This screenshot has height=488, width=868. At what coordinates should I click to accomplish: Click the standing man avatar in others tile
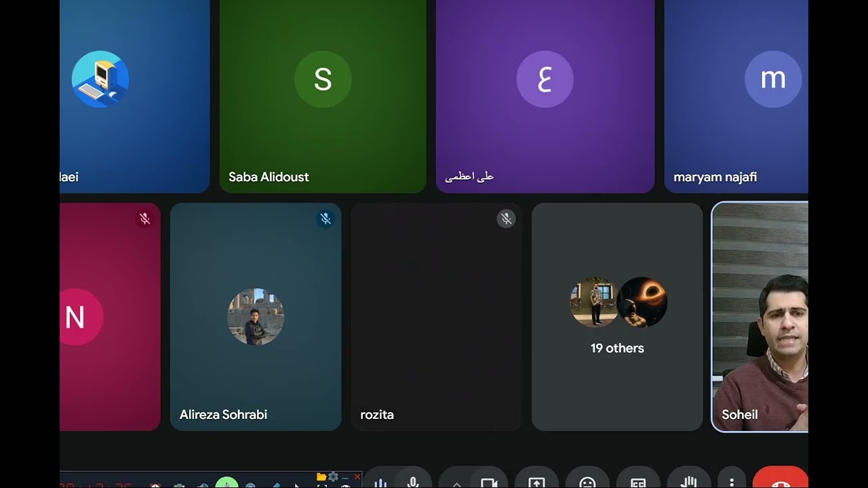pyautogui.click(x=594, y=302)
